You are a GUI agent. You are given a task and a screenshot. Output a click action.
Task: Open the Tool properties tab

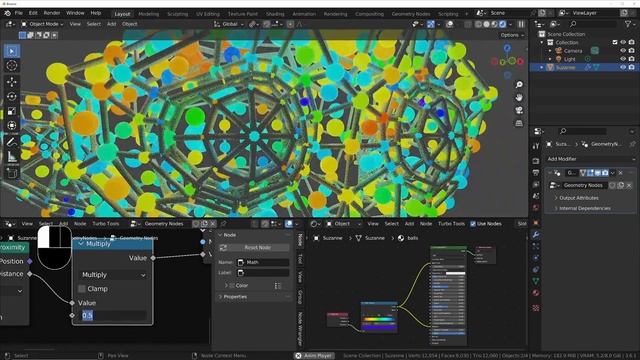[536, 146]
